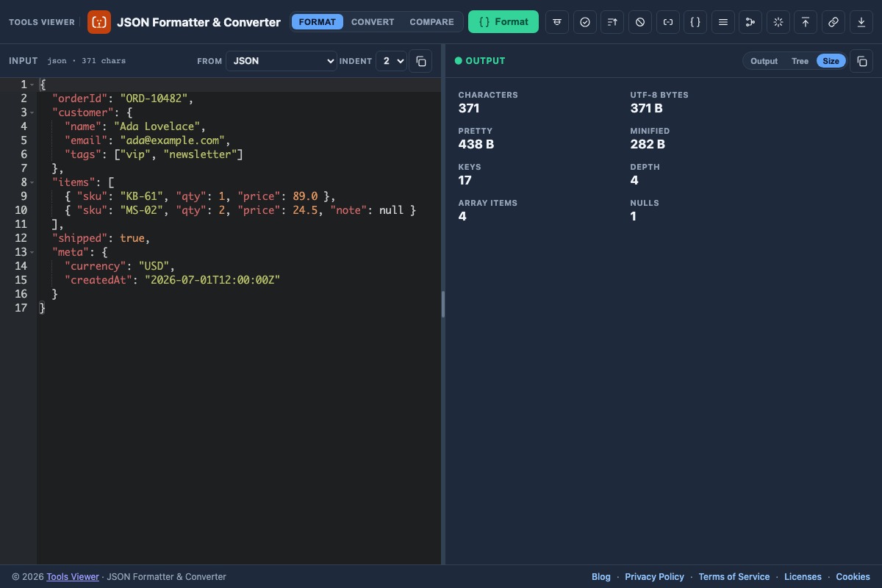
Task: Click the UTF-8 BYTES 371 B value
Action: (647, 108)
